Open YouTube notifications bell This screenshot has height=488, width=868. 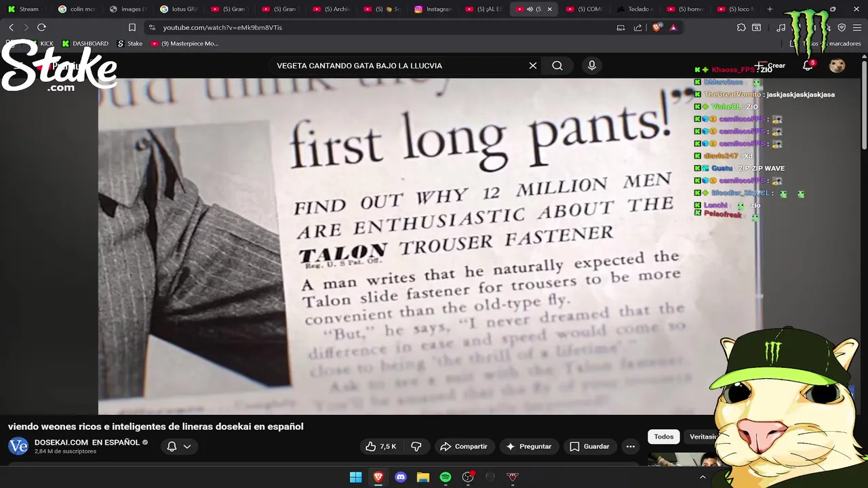[x=808, y=66]
